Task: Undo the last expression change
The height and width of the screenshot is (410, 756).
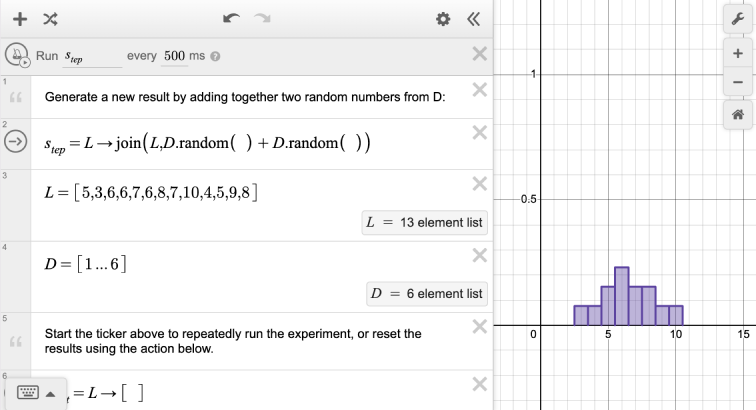Action: pyautogui.click(x=232, y=19)
